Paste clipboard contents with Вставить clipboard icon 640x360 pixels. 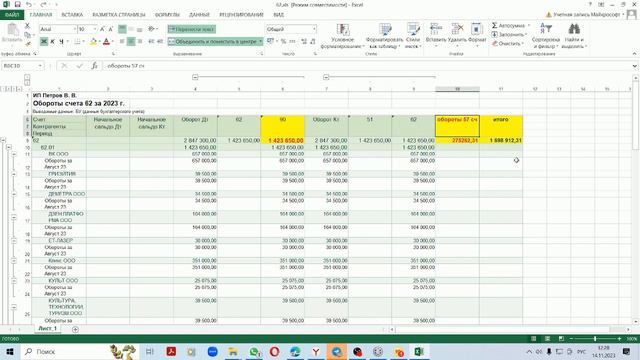[x=12, y=33]
